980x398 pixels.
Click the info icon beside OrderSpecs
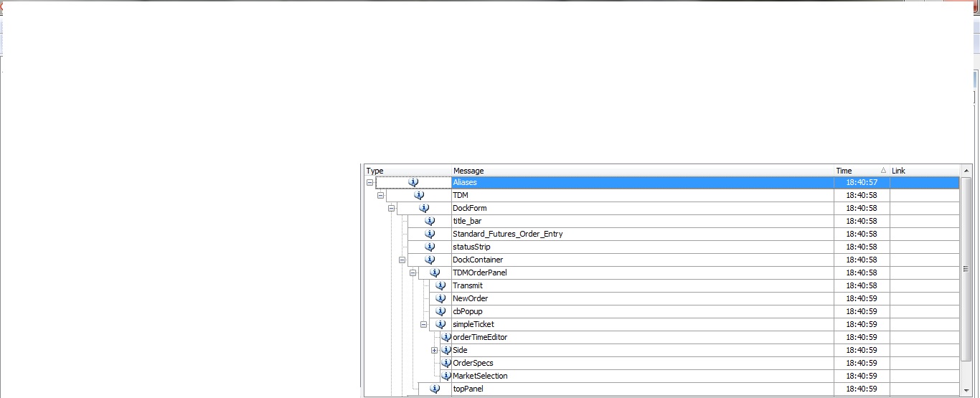point(446,364)
